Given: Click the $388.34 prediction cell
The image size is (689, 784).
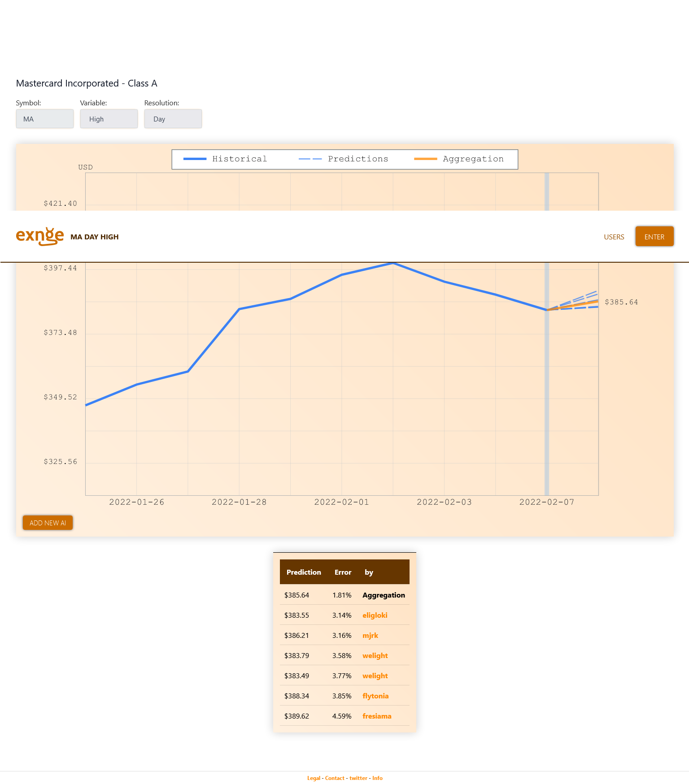Looking at the screenshot, I should (x=297, y=696).
